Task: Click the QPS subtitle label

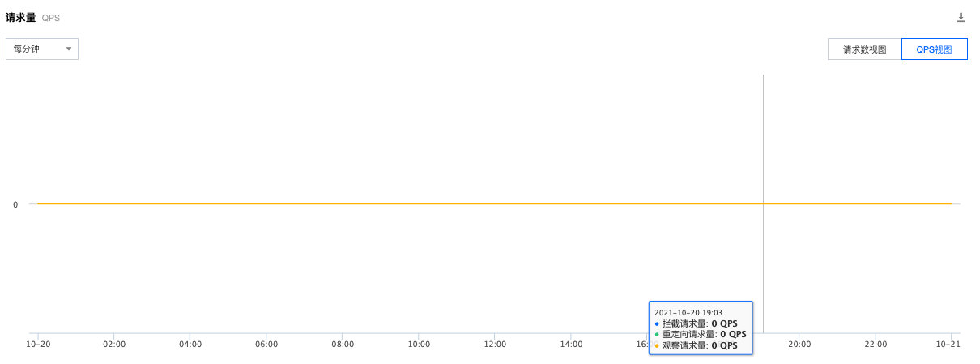Action: [x=51, y=18]
